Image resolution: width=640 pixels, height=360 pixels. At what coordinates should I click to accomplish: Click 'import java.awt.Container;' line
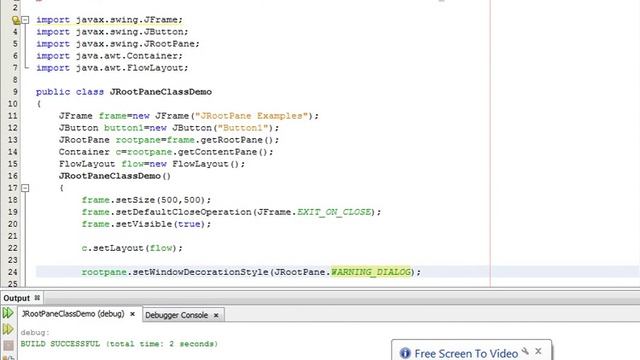click(109, 56)
